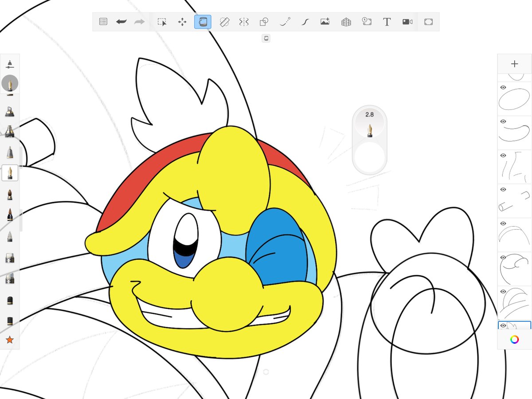Toggle eye on the hat shape layer
Viewport: 532px width, 399px height.
click(x=503, y=292)
